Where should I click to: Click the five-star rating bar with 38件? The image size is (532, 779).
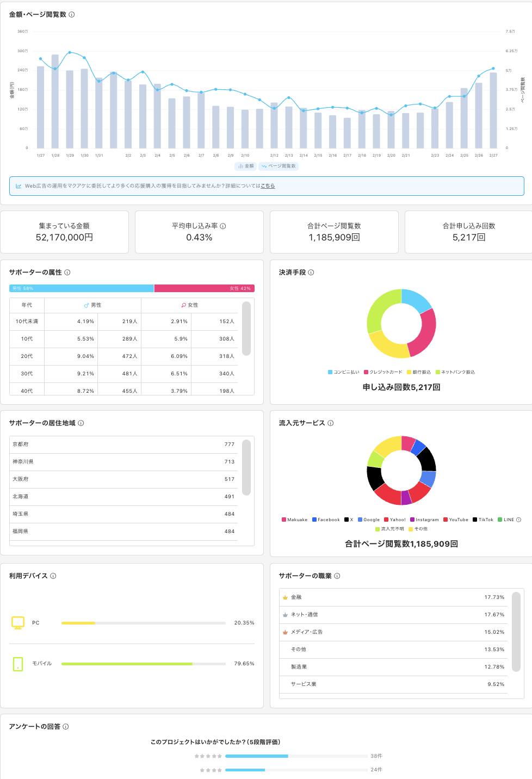(x=296, y=756)
